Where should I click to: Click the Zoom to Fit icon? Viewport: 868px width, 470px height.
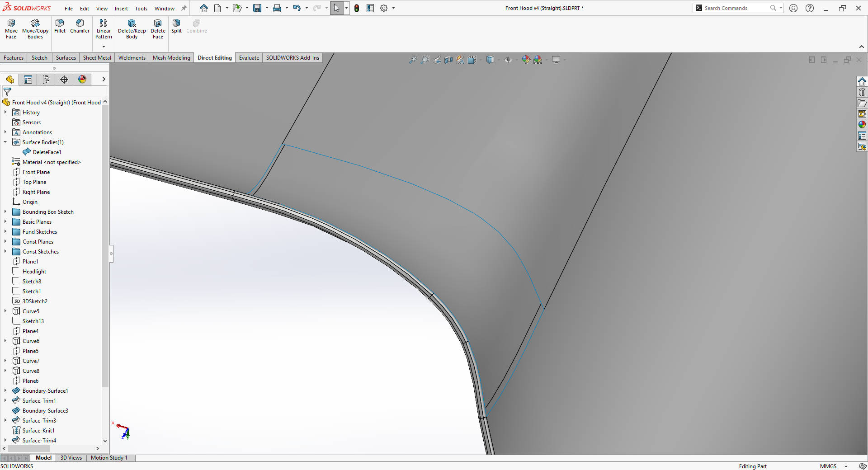point(413,59)
